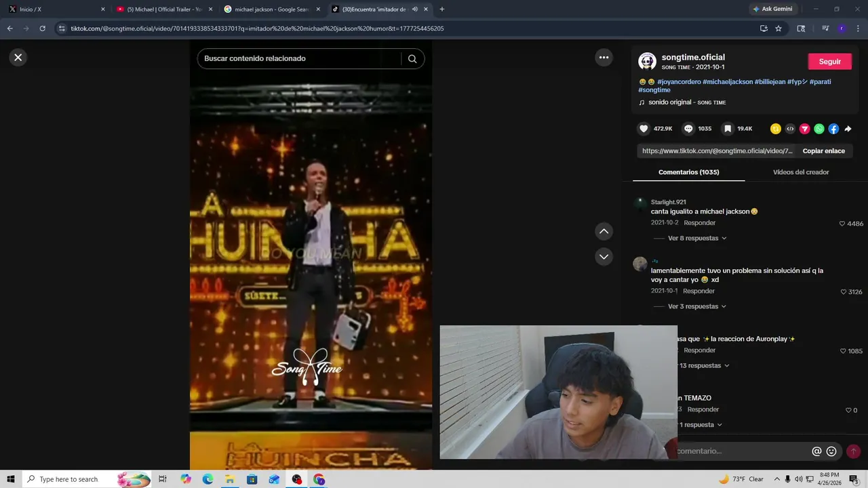Open more share options arrow icon
This screenshot has height=488, width=868.
click(x=848, y=129)
